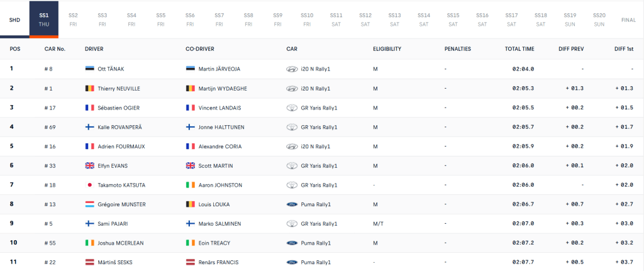Click UK flag next to Elfyn EVANS
The width and height of the screenshot is (644, 271).
pyautogui.click(x=89, y=166)
